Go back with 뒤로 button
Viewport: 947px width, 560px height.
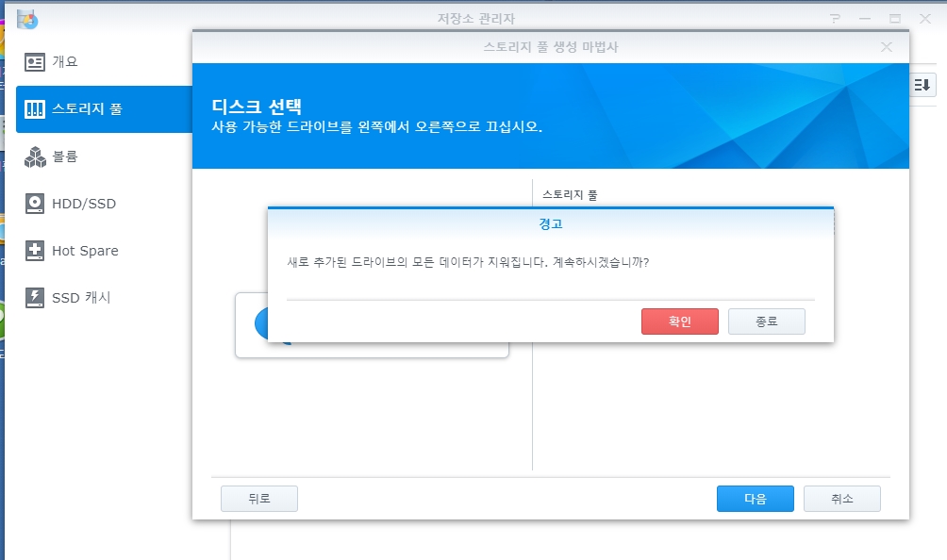click(x=259, y=499)
